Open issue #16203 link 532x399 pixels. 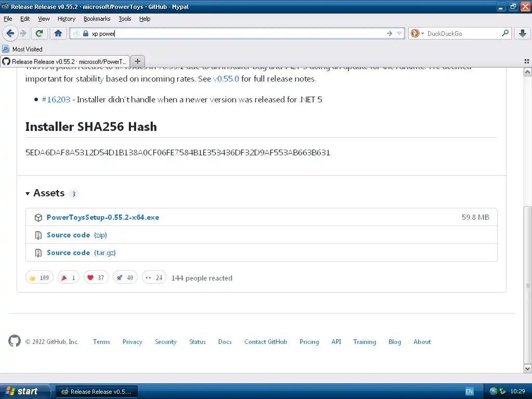(x=56, y=99)
